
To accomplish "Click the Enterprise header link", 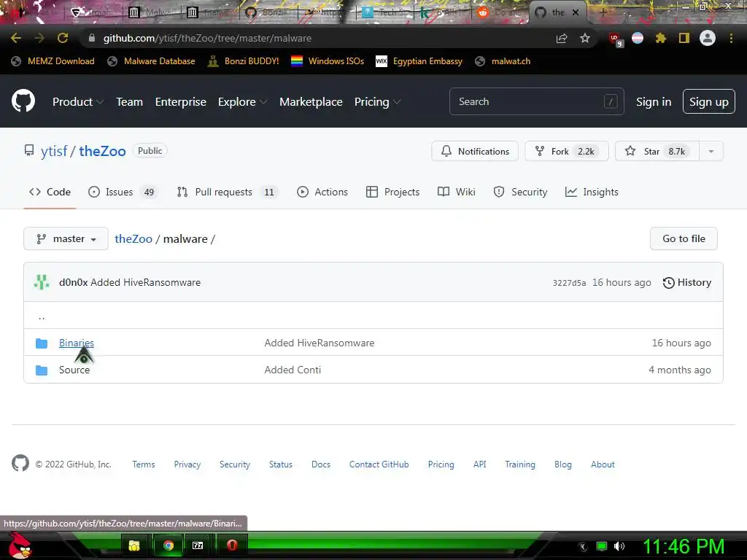I will [181, 102].
